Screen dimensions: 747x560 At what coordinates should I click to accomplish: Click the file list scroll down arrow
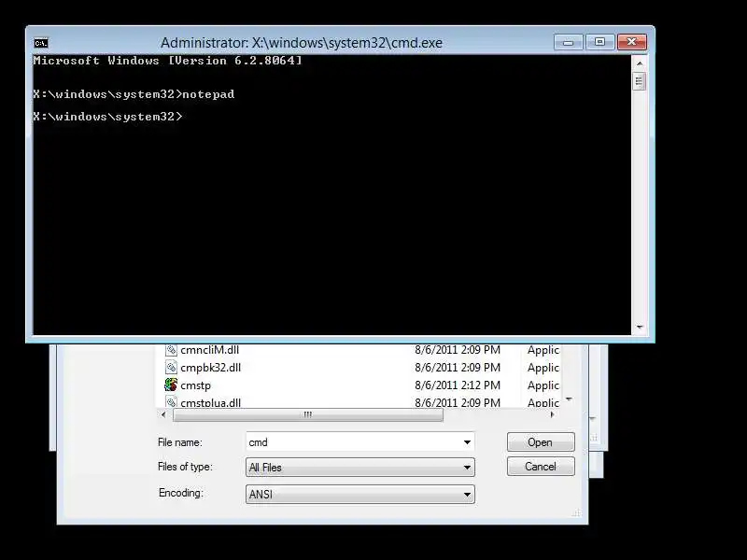569,399
